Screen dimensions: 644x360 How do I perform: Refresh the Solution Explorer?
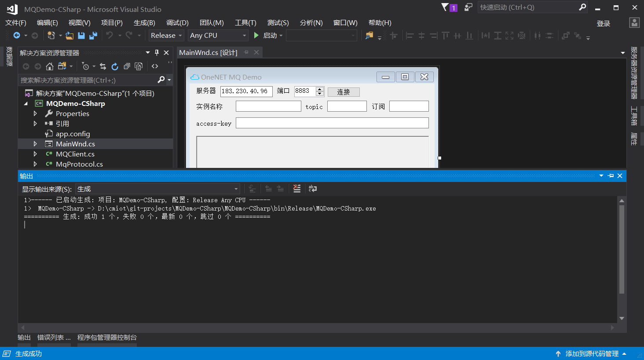tap(115, 66)
